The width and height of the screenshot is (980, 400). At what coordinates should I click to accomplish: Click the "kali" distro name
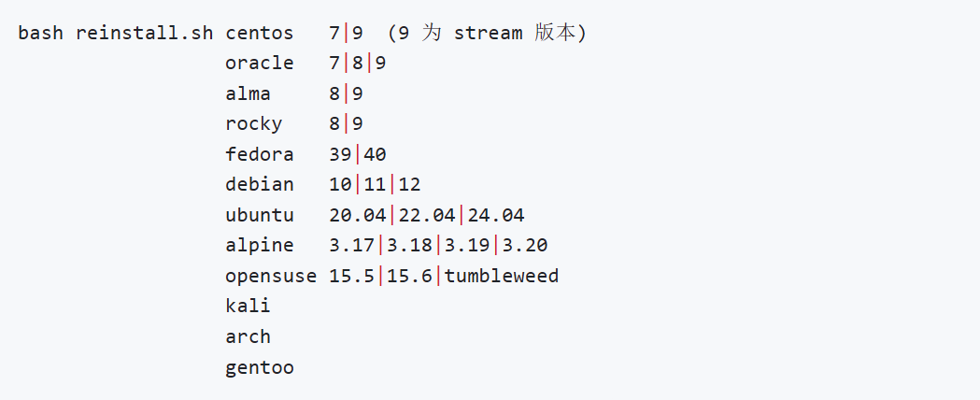pos(249,307)
